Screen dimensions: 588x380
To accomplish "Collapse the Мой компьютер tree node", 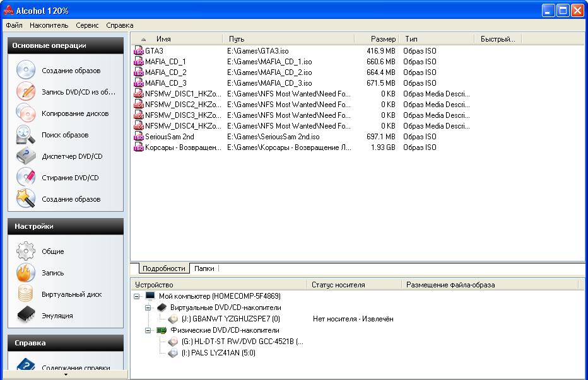I will pos(137,296).
